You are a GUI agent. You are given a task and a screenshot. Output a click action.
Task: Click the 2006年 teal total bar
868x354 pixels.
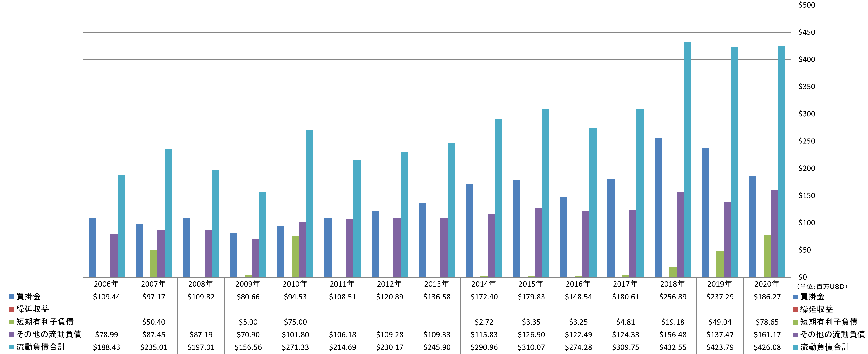coord(121,226)
